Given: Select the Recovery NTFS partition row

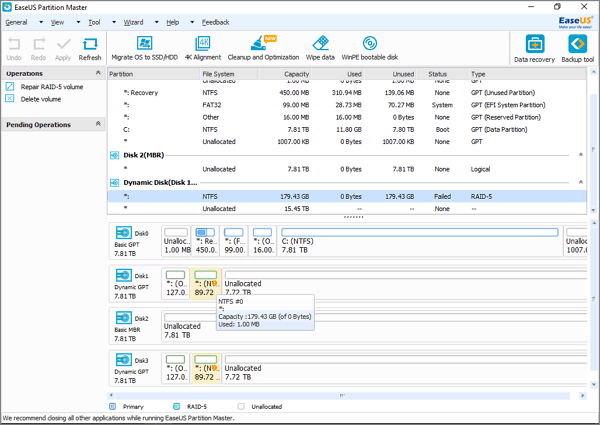Looking at the screenshot, I should 347,93.
